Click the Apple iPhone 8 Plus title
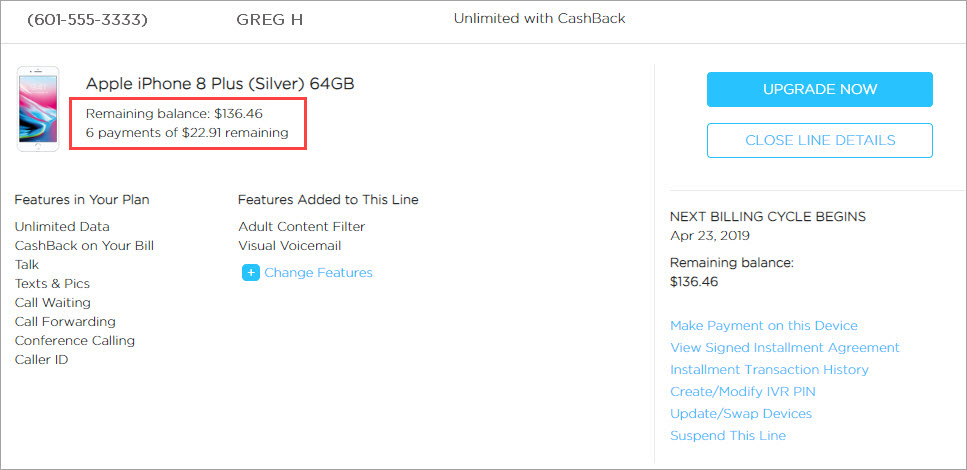Viewport: 967px width, 470px height. 220,83
